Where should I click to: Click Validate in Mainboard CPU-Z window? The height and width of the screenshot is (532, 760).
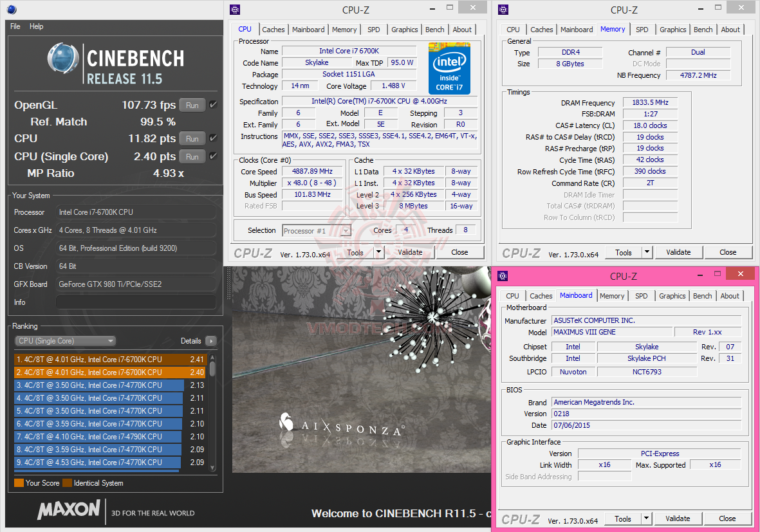click(x=678, y=519)
